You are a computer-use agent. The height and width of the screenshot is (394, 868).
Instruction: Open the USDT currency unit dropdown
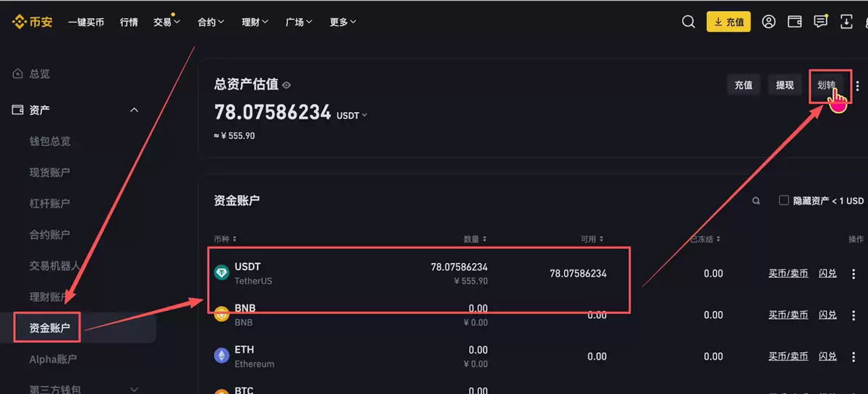click(352, 116)
